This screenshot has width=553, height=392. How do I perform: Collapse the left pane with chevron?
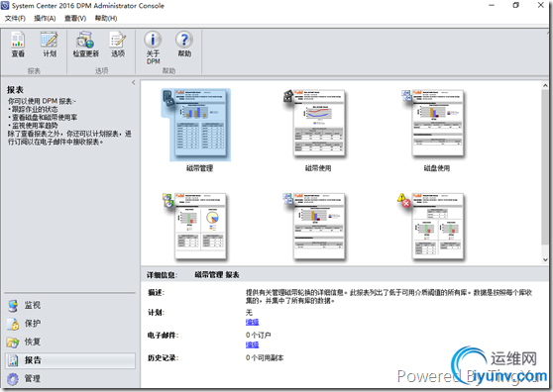tap(134, 82)
